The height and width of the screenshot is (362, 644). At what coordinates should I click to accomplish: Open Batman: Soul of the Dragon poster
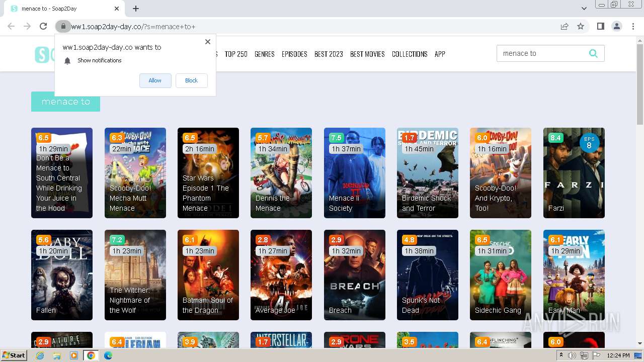(x=208, y=275)
